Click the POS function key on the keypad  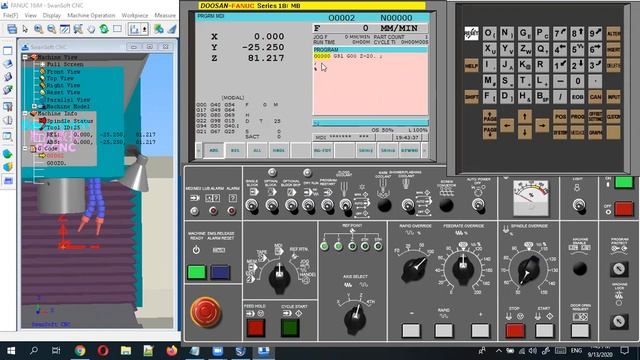tap(560, 117)
